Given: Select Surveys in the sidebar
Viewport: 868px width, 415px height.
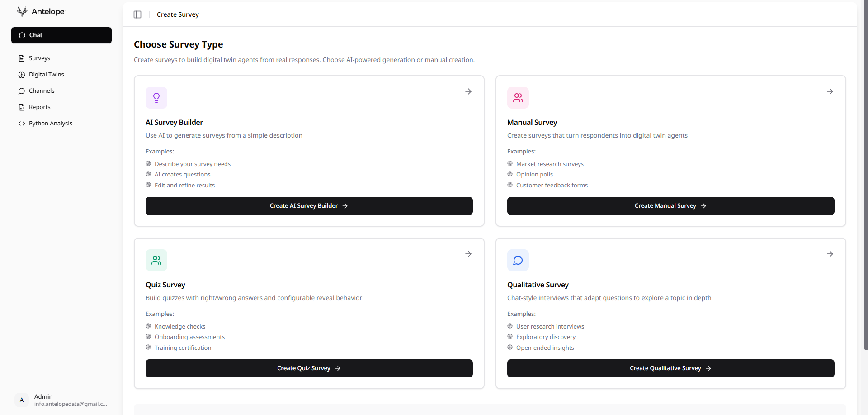Looking at the screenshot, I should pyautogui.click(x=40, y=58).
